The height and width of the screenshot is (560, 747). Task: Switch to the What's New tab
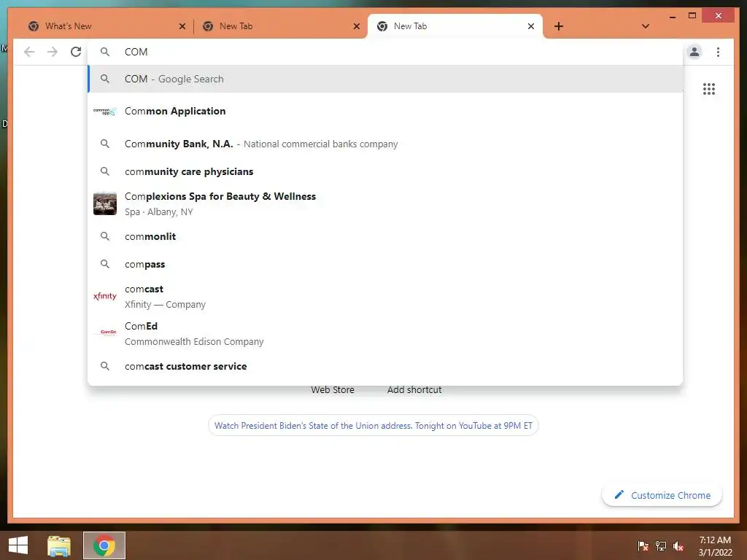pyautogui.click(x=106, y=26)
